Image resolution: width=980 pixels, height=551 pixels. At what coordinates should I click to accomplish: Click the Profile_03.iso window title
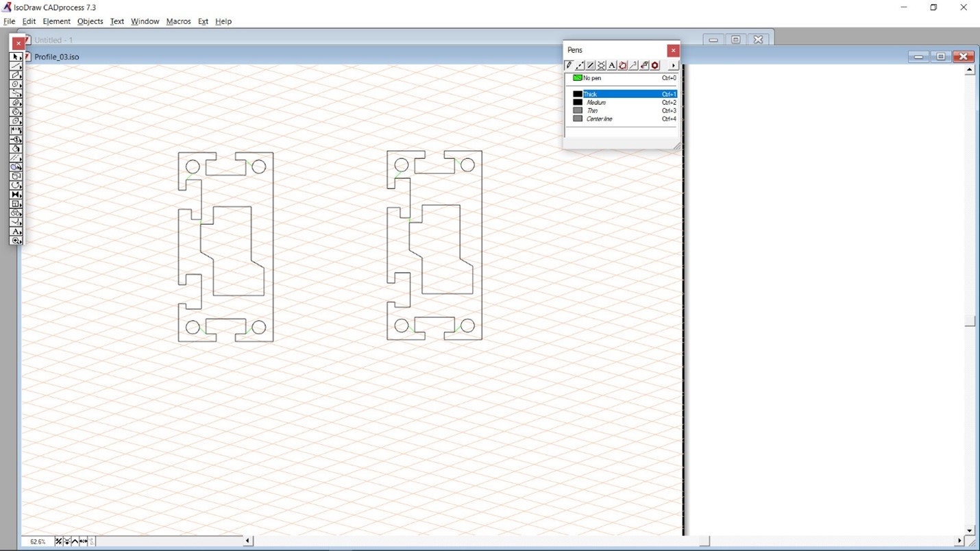click(57, 57)
